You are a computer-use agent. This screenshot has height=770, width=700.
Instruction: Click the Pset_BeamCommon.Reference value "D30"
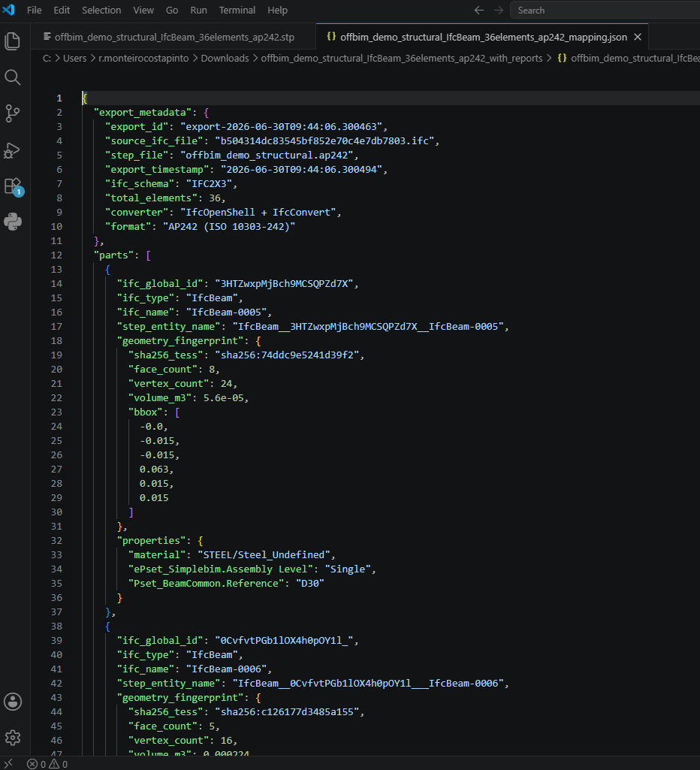pyautogui.click(x=310, y=584)
